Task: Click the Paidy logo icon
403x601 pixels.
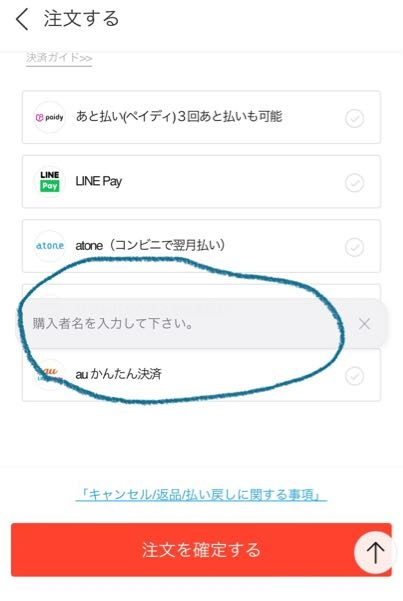Action: click(x=49, y=117)
